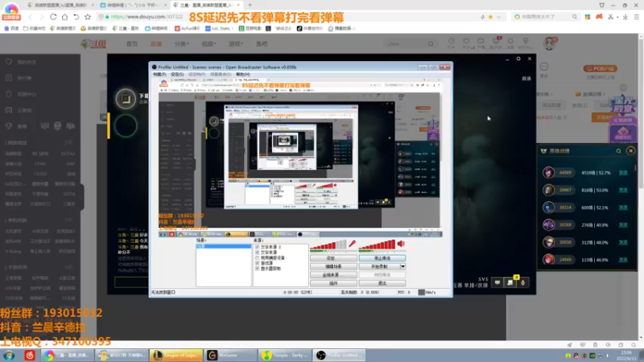
Task: Open League of Legends taskbar item
Action: coord(176,355)
